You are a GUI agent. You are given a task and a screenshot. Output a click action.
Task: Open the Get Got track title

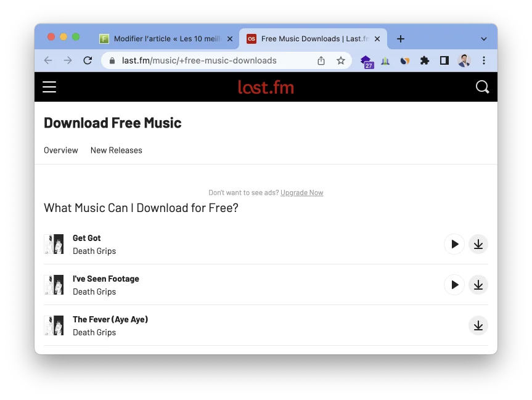(87, 238)
